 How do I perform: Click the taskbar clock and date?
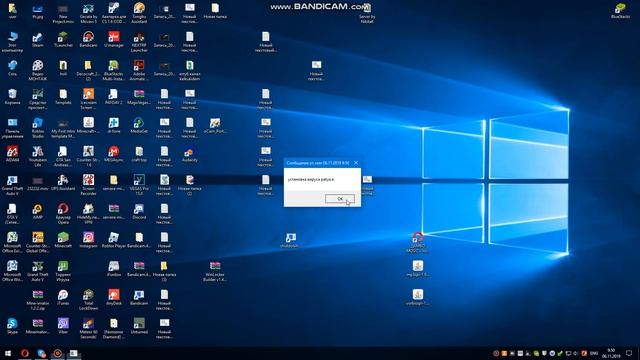[x=611, y=353]
